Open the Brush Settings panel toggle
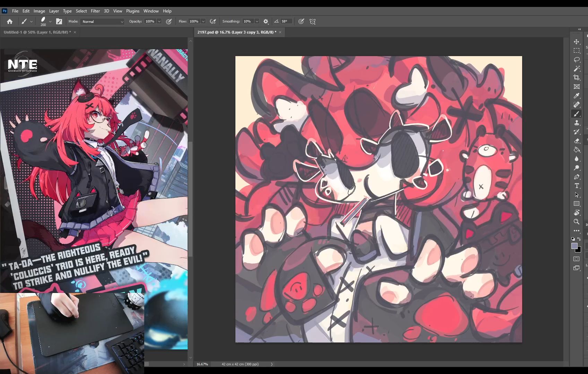588x374 pixels. coord(59,21)
